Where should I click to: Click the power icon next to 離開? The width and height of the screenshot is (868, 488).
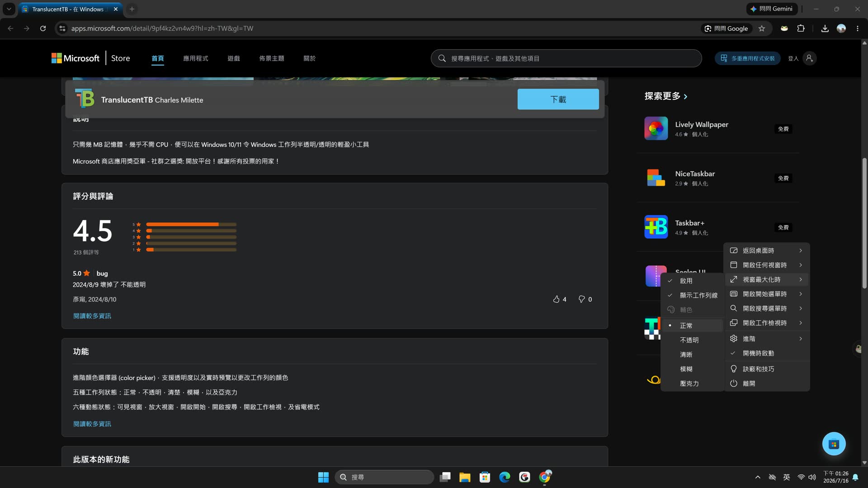pos(734,383)
